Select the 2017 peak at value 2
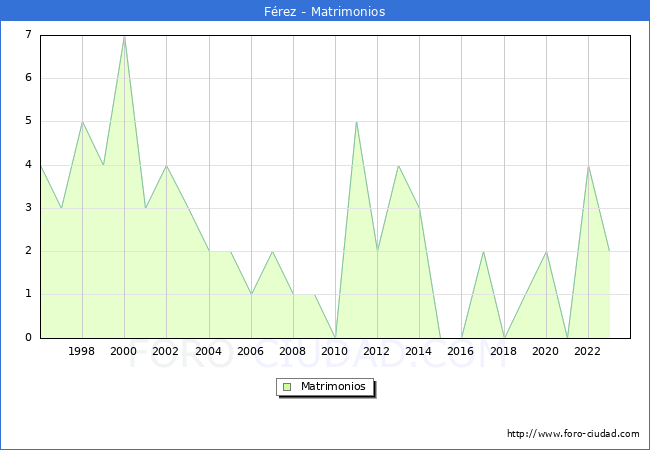This screenshot has width=650, height=450. [x=483, y=252]
